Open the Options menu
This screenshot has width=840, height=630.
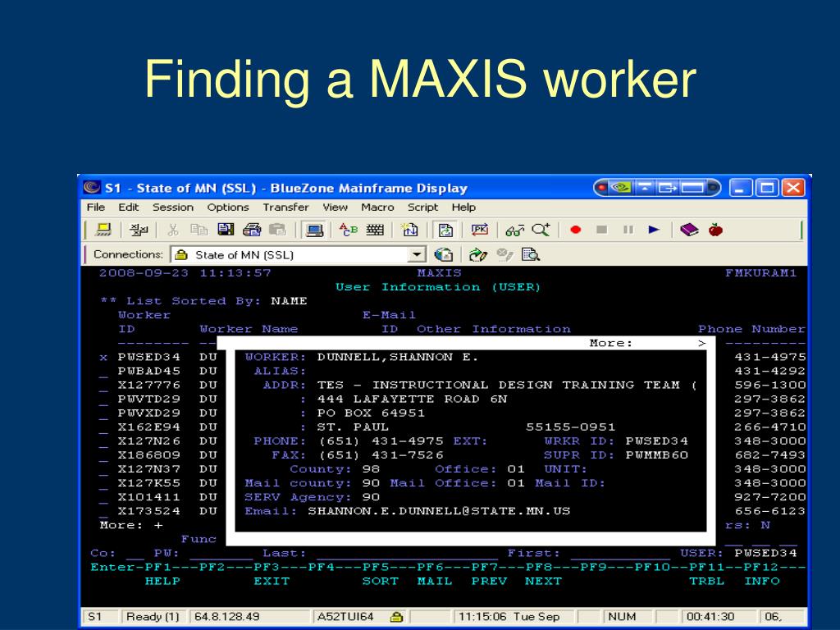click(228, 208)
